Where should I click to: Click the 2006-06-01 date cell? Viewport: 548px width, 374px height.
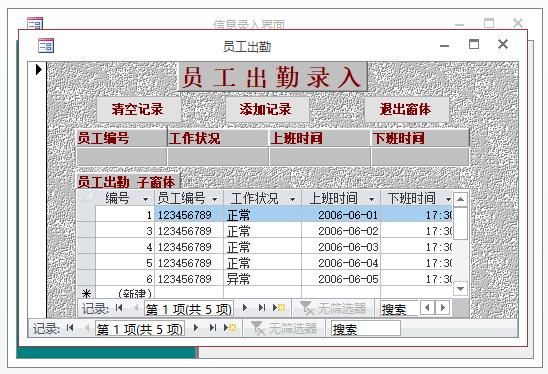341,215
